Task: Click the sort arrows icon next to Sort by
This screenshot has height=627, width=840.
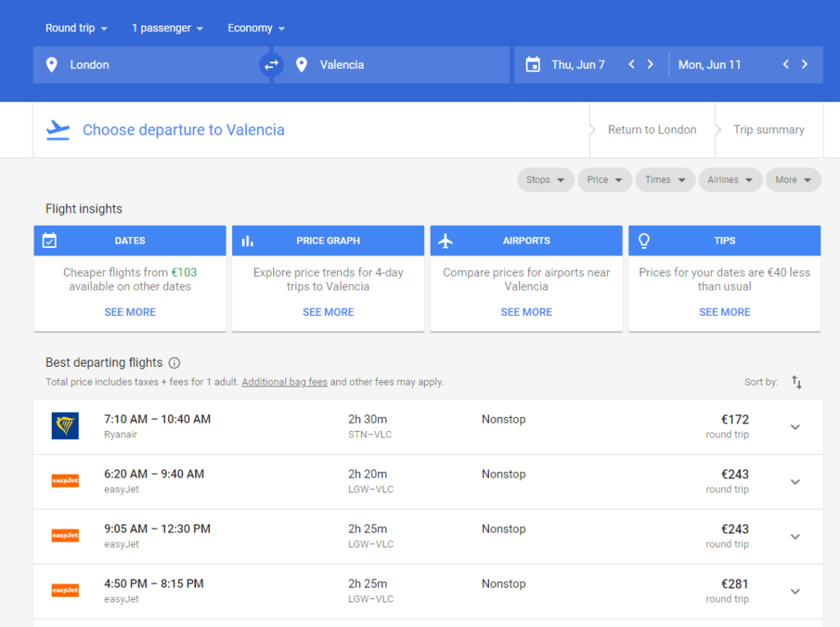Action: click(796, 382)
